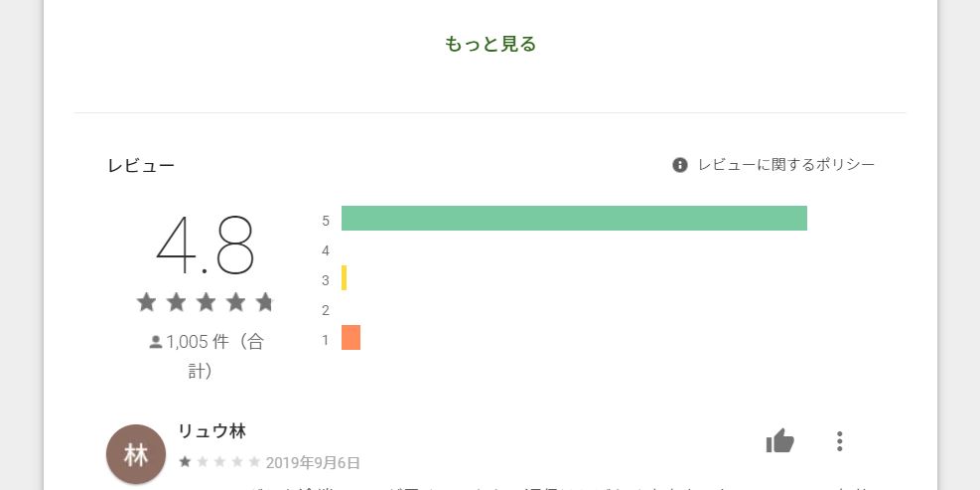Click the info icon beside review policy
This screenshot has height=490, width=980.
tap(680, 165)
